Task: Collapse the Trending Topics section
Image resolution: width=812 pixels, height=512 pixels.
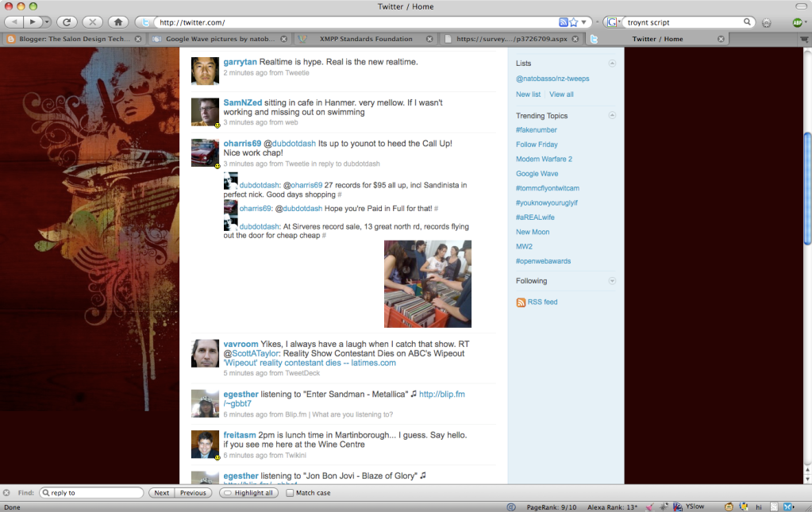Action: (612, 115)
